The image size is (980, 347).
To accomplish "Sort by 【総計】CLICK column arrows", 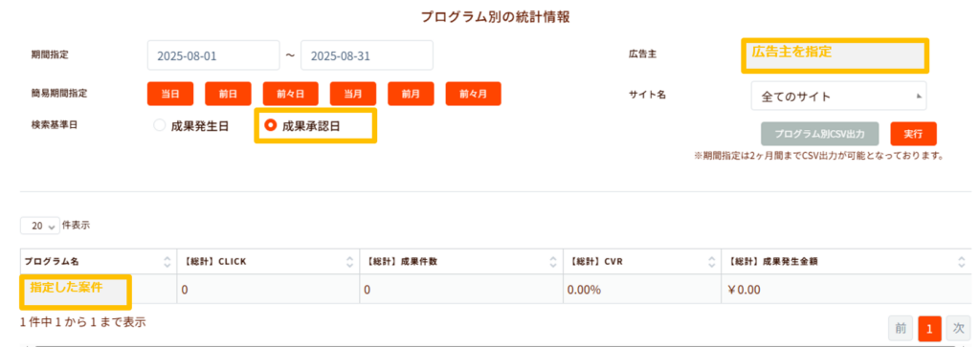I will (350, 262).
